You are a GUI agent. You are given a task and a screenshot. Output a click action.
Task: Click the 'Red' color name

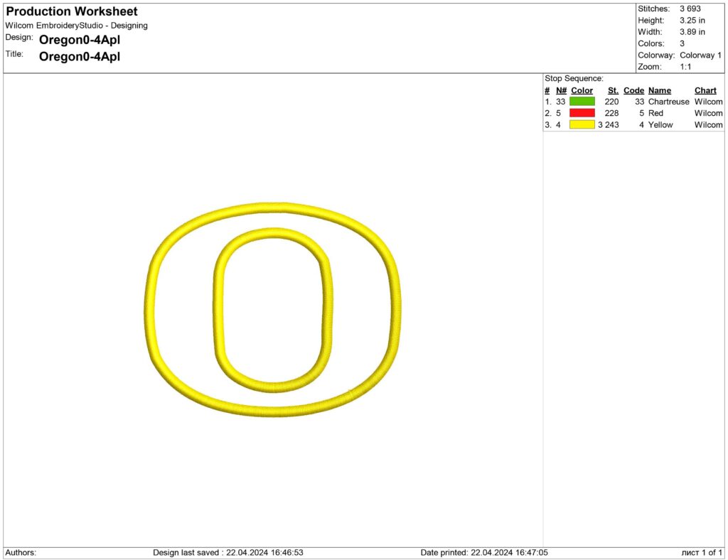(x=655, y=113)
